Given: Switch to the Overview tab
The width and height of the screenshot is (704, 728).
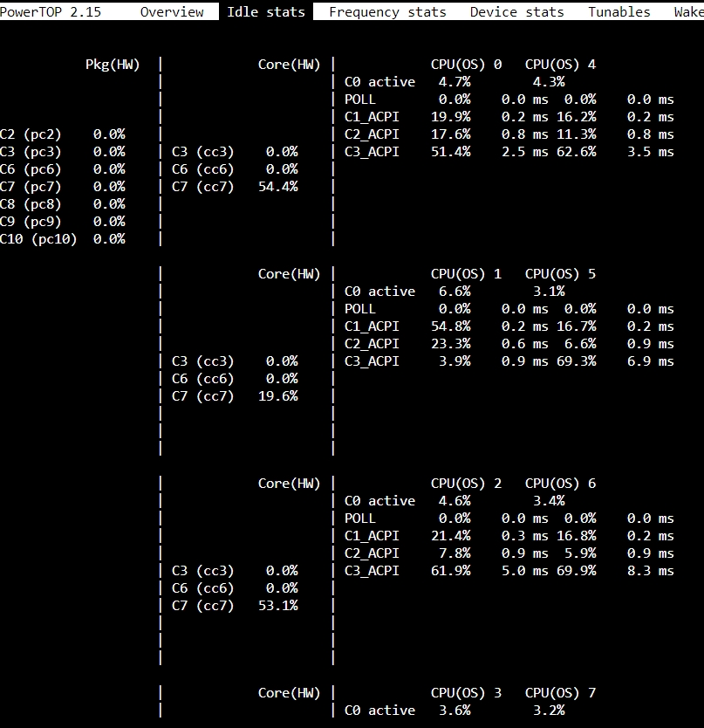Looking at the screenshot, I should (172, 12).
